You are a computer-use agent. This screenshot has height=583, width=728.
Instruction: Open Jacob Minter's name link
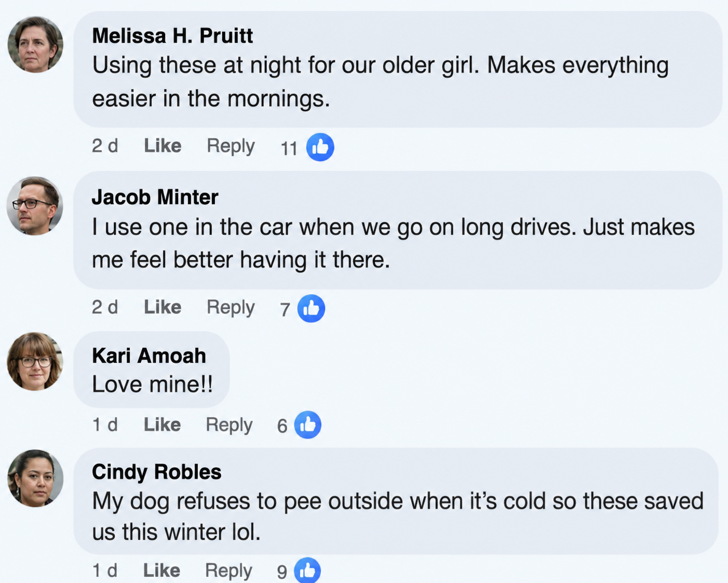click(x=155, y=197)
